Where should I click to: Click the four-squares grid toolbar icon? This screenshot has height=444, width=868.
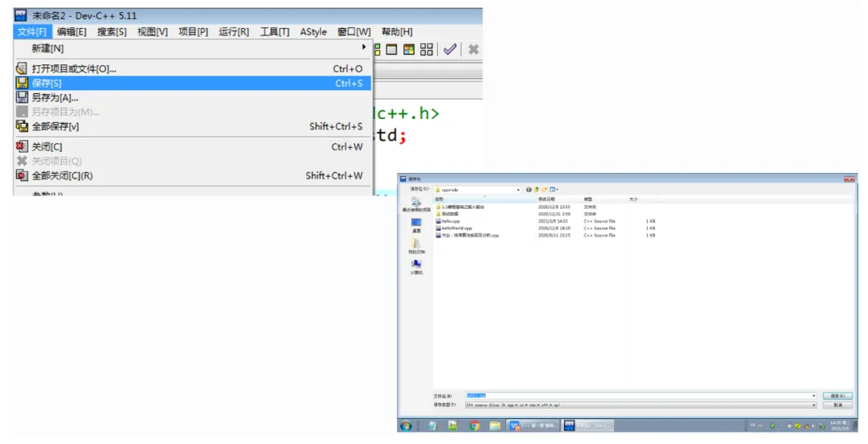coord(426,49)
